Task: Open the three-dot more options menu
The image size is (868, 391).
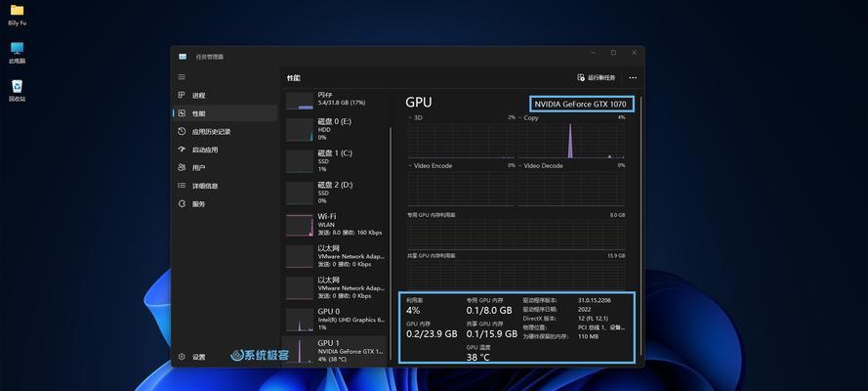Action: click(x=633, y=78)
